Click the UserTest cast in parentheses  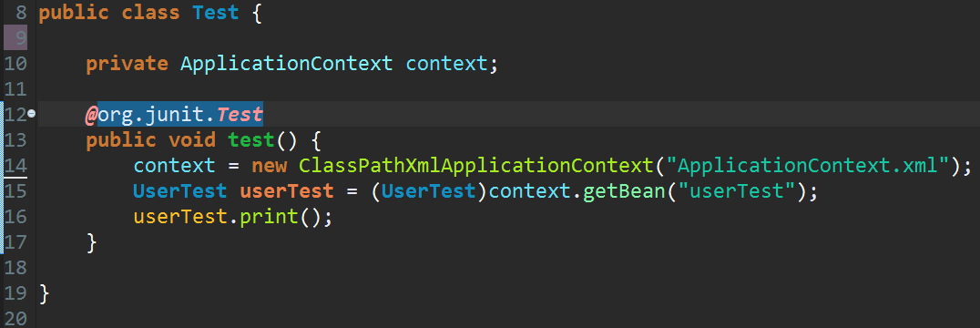pos(429,191)
